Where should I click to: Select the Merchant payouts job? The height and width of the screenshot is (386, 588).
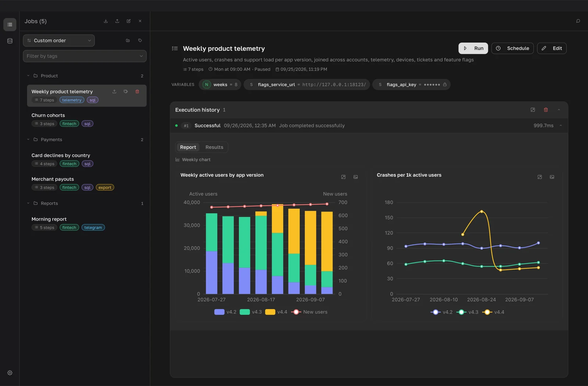click(x=87, y=183)
